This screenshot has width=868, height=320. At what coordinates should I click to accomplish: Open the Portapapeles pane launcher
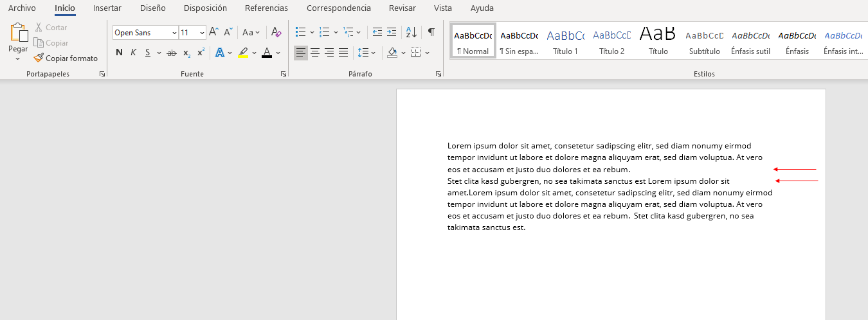(102, 75)
